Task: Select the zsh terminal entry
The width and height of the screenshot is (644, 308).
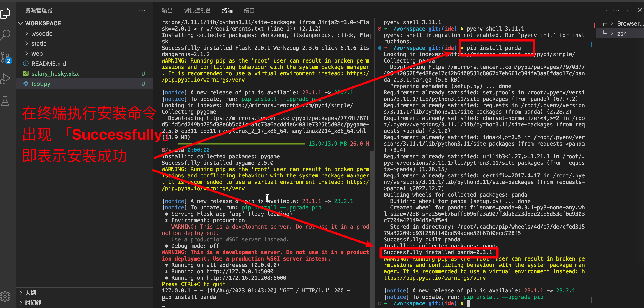Action: tap(621, 33)
